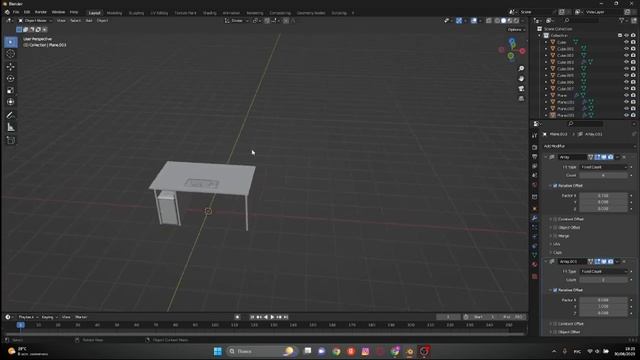The width and height of the screenshot is (640, 360).
Task: Open the File menu
Action: [16, 12]
